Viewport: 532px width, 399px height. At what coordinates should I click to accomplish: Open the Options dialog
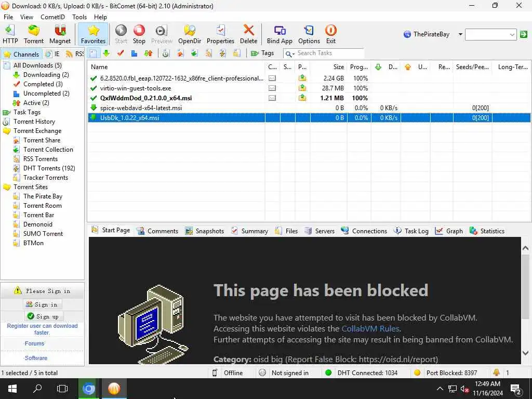[309, 34]
